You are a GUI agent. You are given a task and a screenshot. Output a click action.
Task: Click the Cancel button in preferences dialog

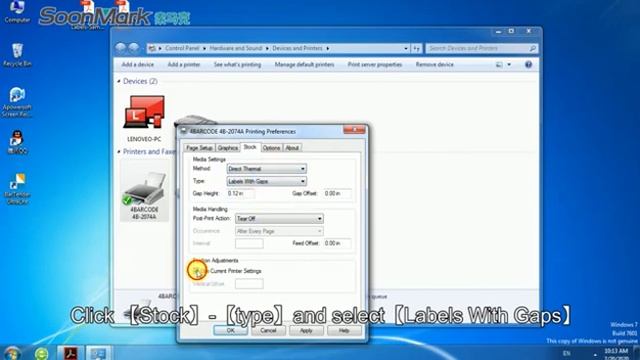pyautogui.click(x=268, y=331)
